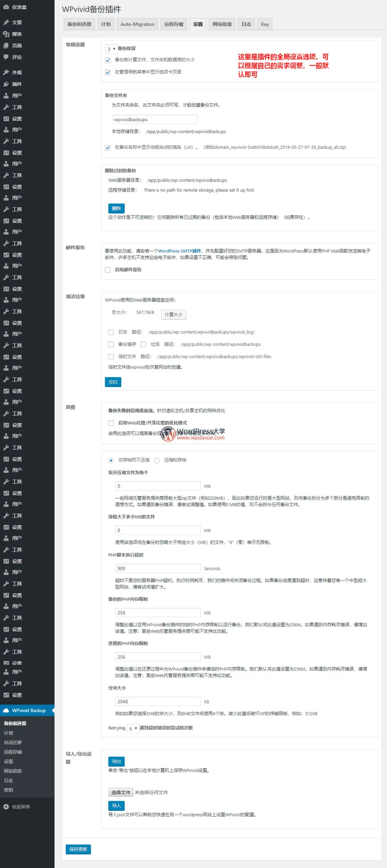Follow the WordPress SMTP插件 link
This screenshot has height=868, width=387.
coord(180,251)
